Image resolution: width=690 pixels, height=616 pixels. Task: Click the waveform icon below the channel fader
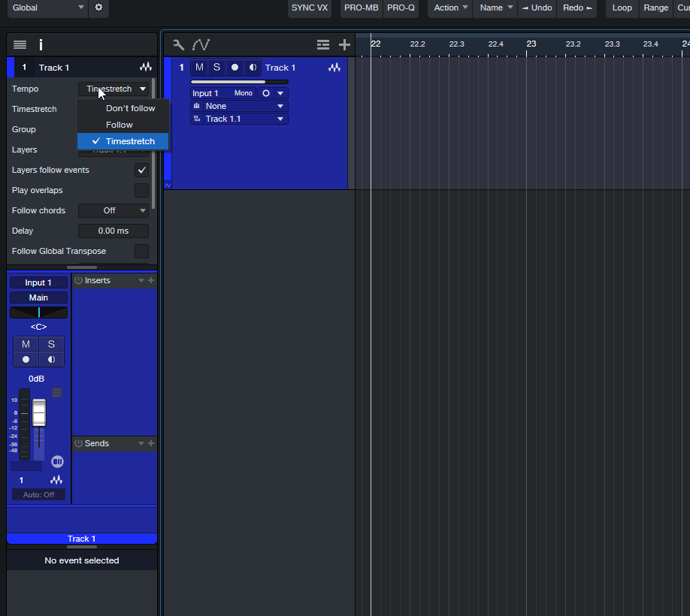56,480
